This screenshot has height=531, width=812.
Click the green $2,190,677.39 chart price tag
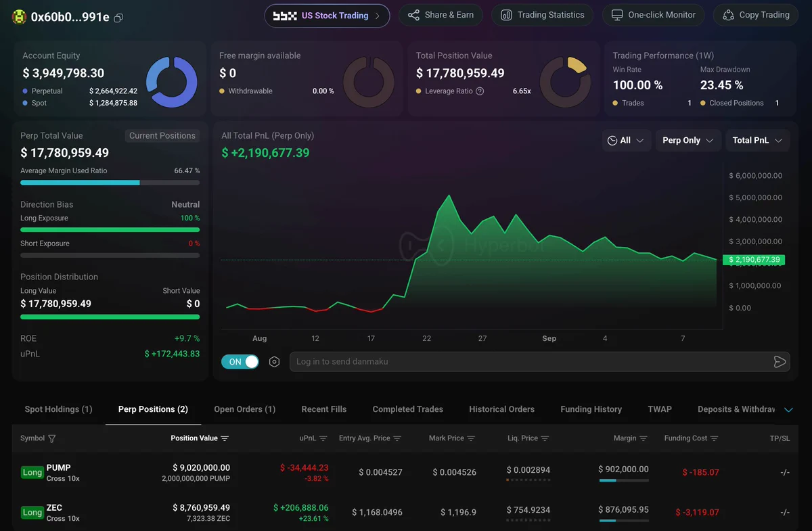point(754,260)
